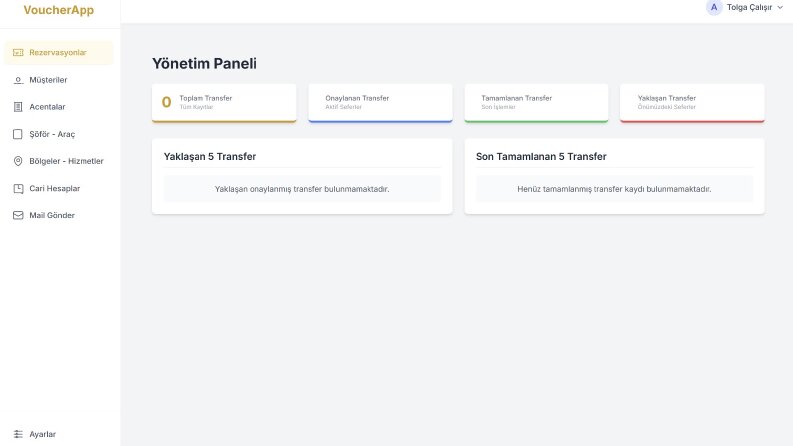Open the Toplam Transfer stat card
The width and height of the screenshot is (793, 446).
224,103
